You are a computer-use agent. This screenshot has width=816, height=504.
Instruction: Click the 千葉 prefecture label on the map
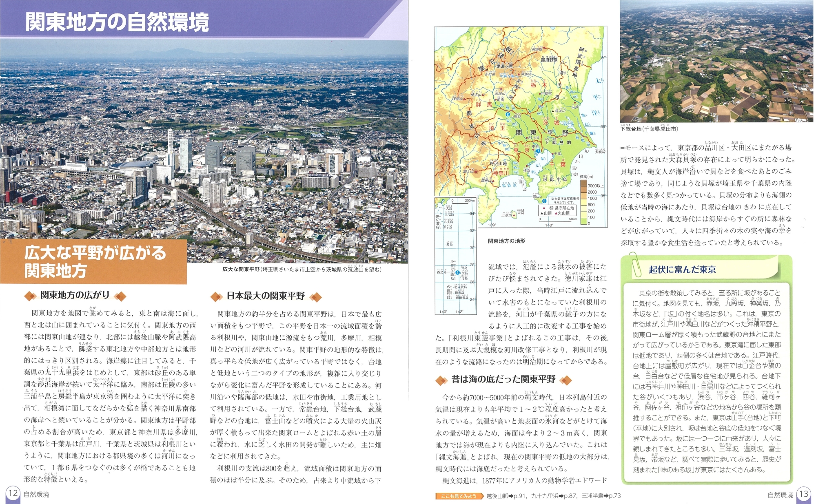tap(558, 164)
